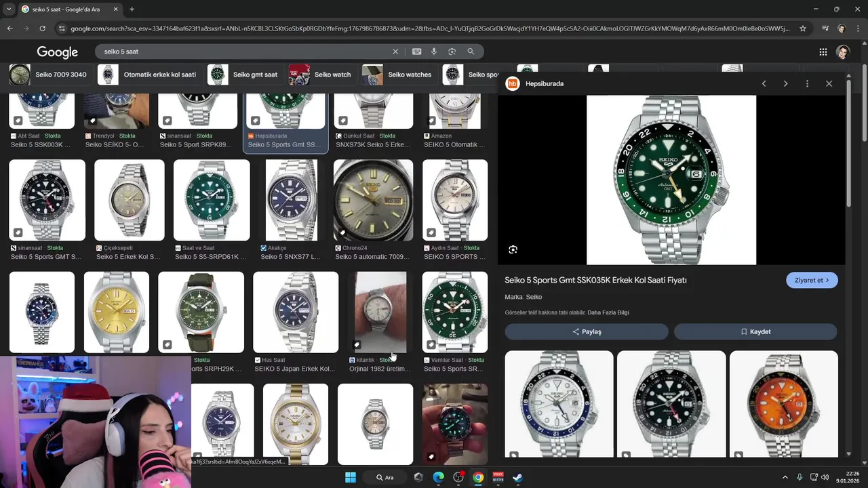Screen dimensions: 868x488
Task: Open the white-dial blue bezel related watch thumbnail
Action: tap(559, 404)
